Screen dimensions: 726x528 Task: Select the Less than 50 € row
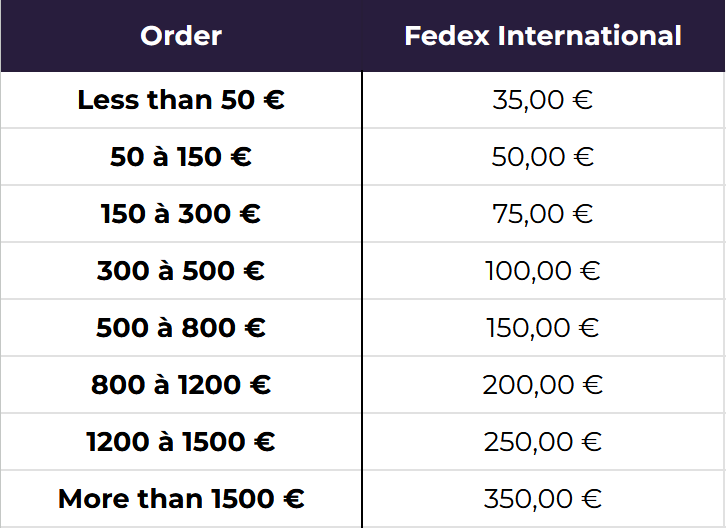pyautogui.click(x=181, y=100)
